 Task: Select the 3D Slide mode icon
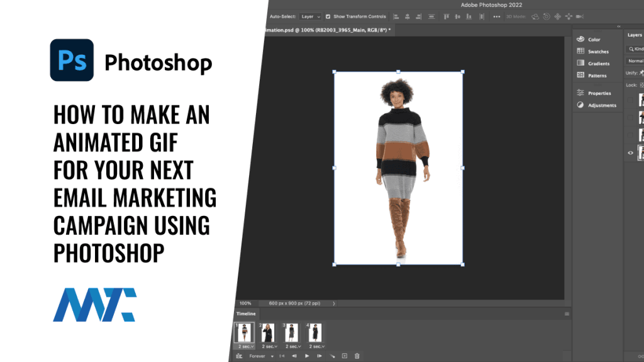tap(569, 17)
